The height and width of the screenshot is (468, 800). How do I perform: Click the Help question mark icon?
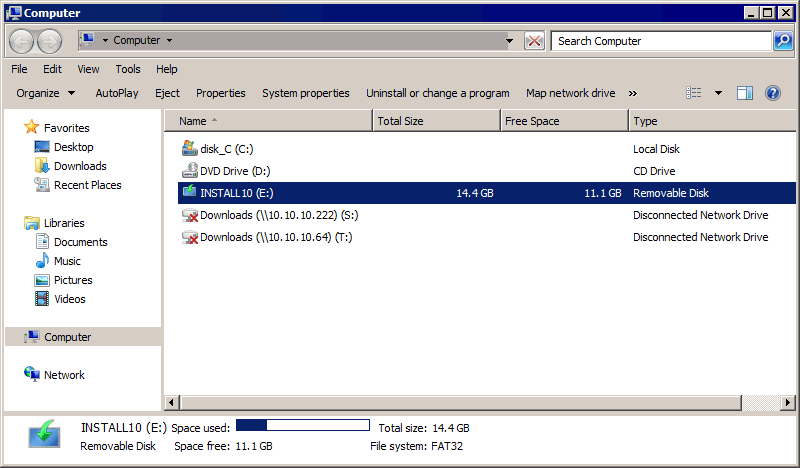click(x=772, y=93)
